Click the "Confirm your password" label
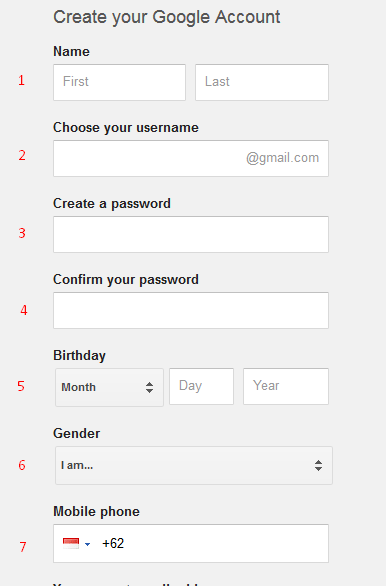The width and height of the screenshot is (387, 587). click(126, 280)
